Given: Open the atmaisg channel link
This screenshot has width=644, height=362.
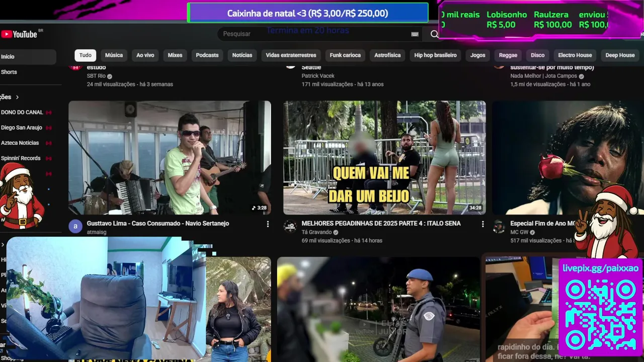Looking at the screenshot, I should 97,232.
